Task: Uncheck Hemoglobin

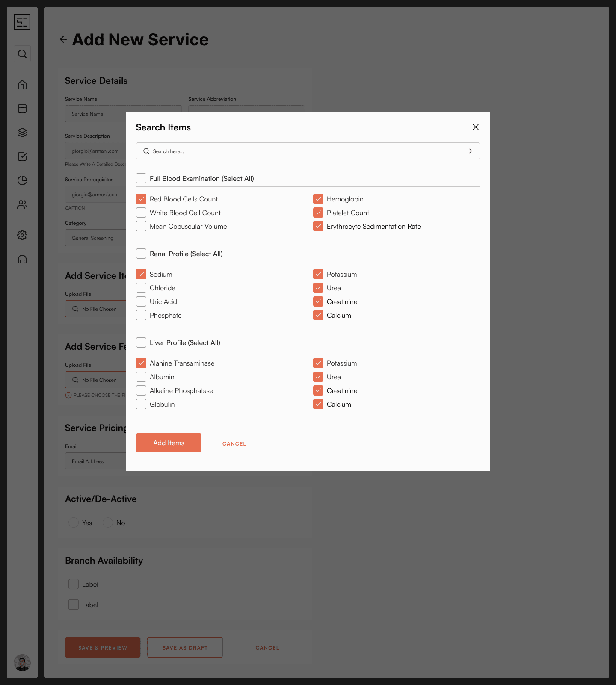Action: tap(318, 199)
